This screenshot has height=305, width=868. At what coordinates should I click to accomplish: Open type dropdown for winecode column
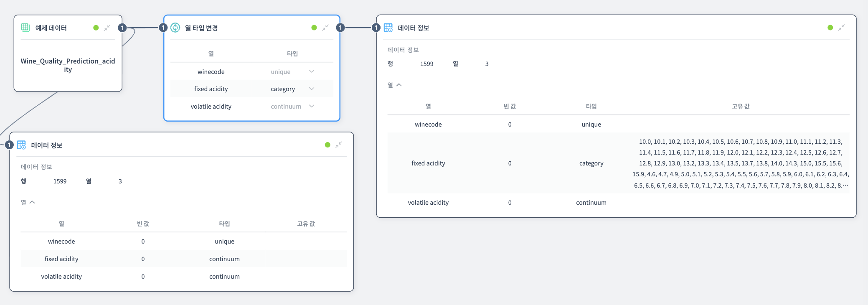coord(311,71)
